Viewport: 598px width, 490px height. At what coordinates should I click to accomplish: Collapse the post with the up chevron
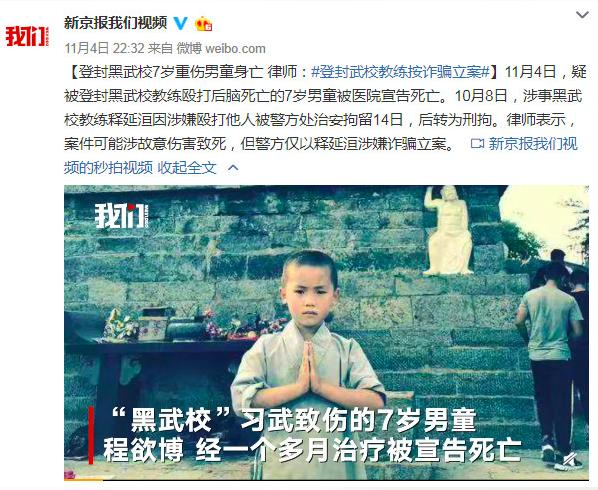[233, 168]
